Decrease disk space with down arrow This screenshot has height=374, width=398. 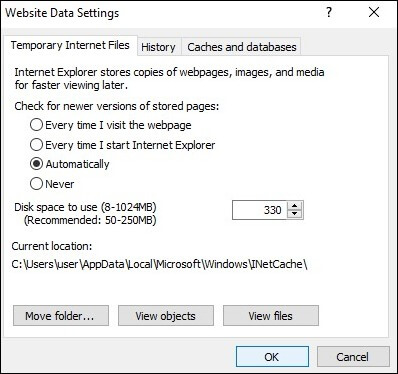coord(294,214)
